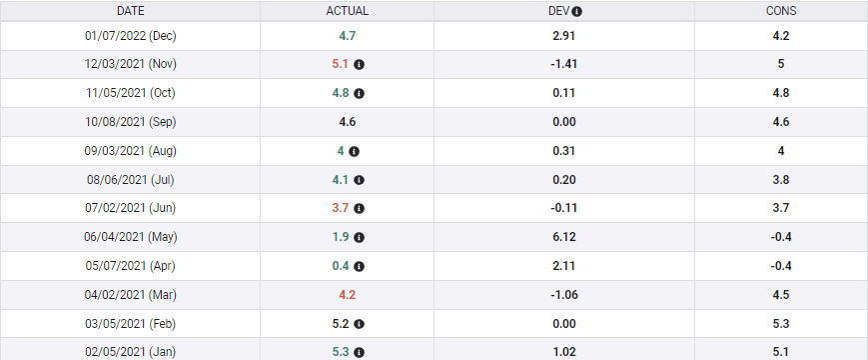
Task: Select the 10/08/2021 (Sep) date cell
Action: pos(131,122)
